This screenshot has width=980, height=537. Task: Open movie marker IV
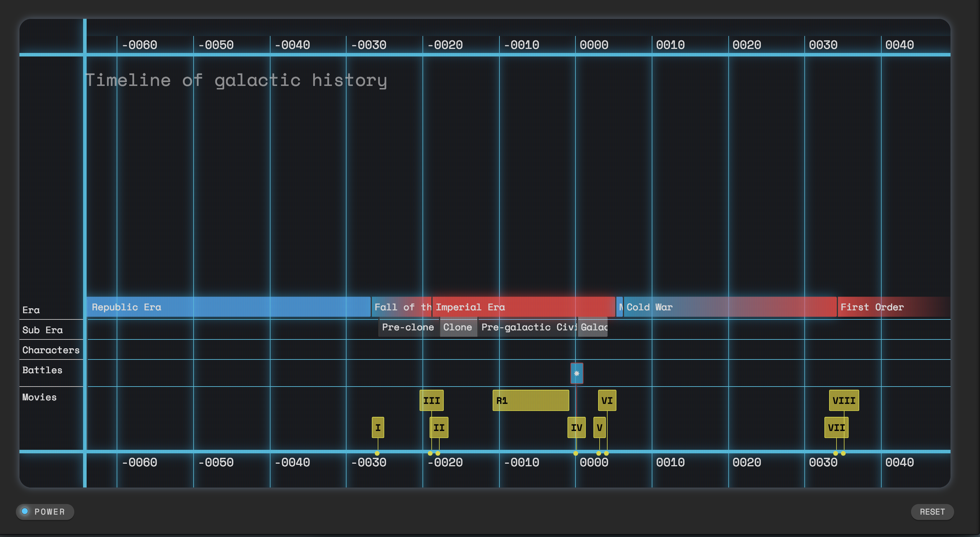(577, 427)
